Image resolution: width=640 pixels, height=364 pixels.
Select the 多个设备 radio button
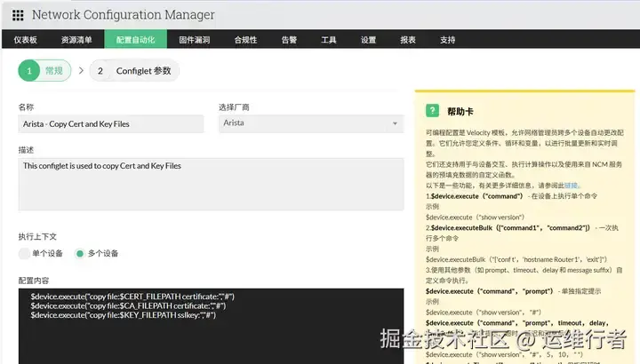click(x=80, y=254)
